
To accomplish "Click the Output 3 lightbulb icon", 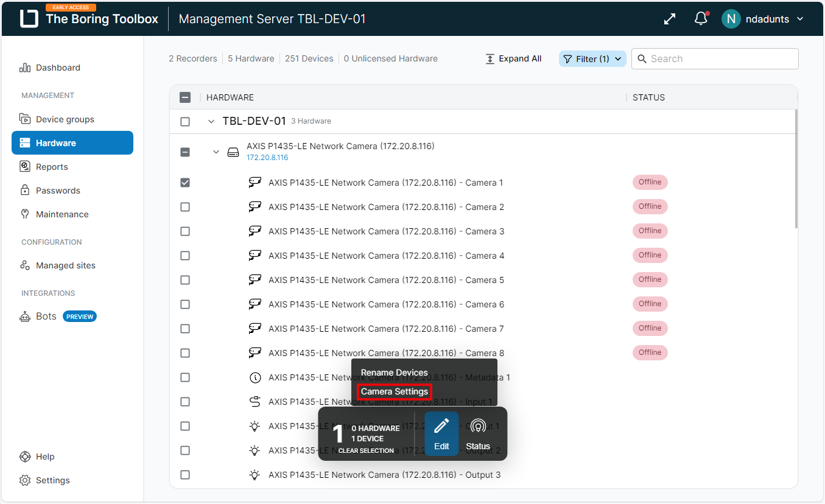I will pos(255,475).
